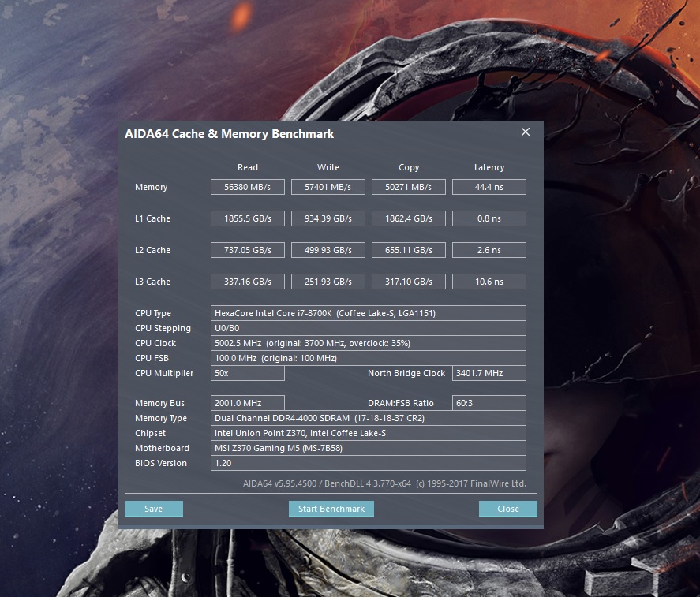Select L1 Cache Read 1855.5 GB/s

[x=247, y=218]
